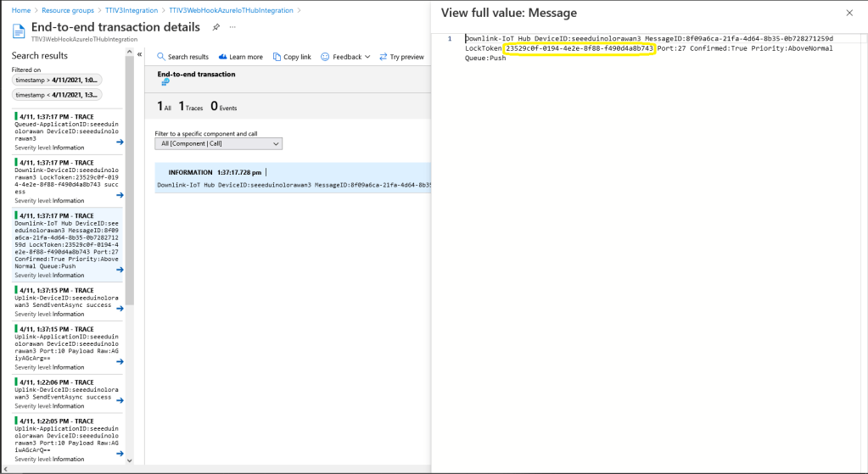The width and height of the screenshot is (868, 474).
Task: Click Copy link in the toolbar
Action: click(x=292, y=57)
